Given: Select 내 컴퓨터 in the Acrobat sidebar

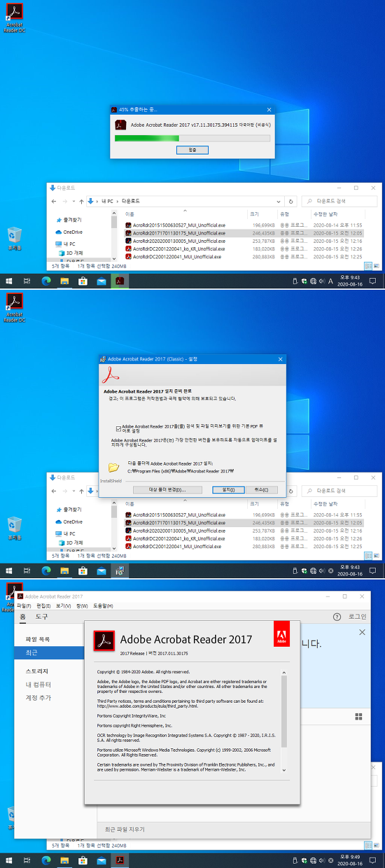Looking at the screenshot, I should coord(38,685).
